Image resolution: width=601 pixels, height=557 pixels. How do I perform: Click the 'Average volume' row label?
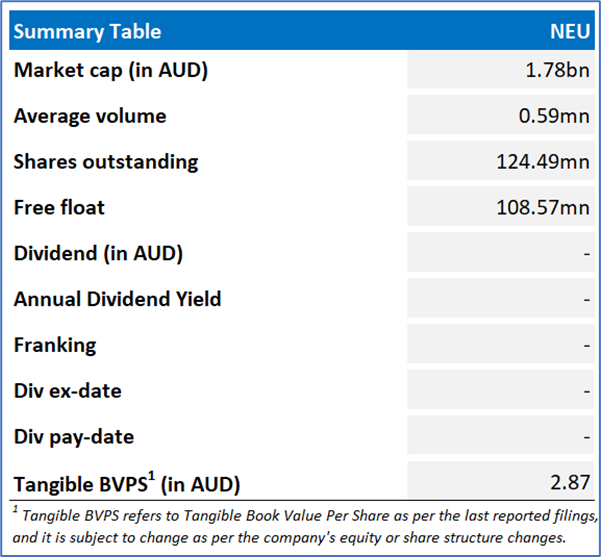90,116
